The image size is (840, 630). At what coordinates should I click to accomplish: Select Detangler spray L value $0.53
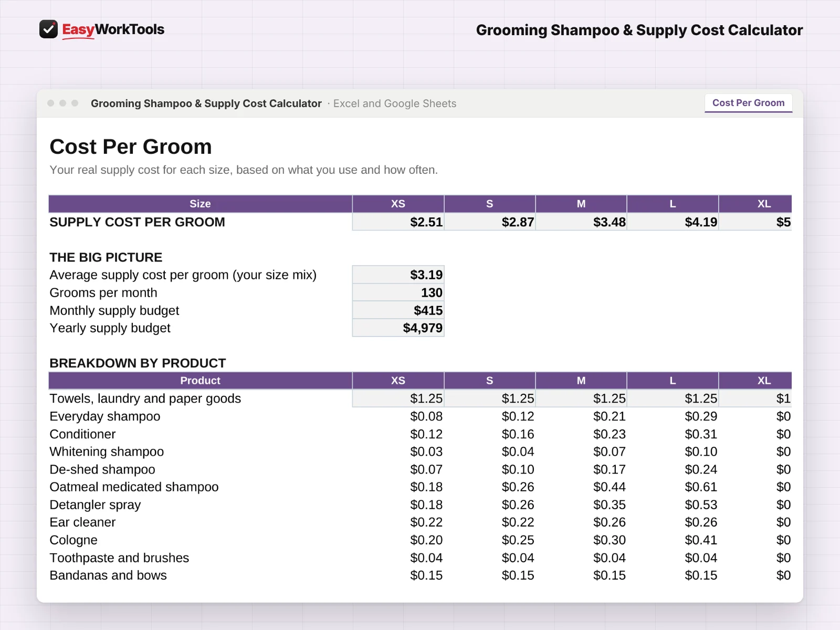[x=701, y=505]
